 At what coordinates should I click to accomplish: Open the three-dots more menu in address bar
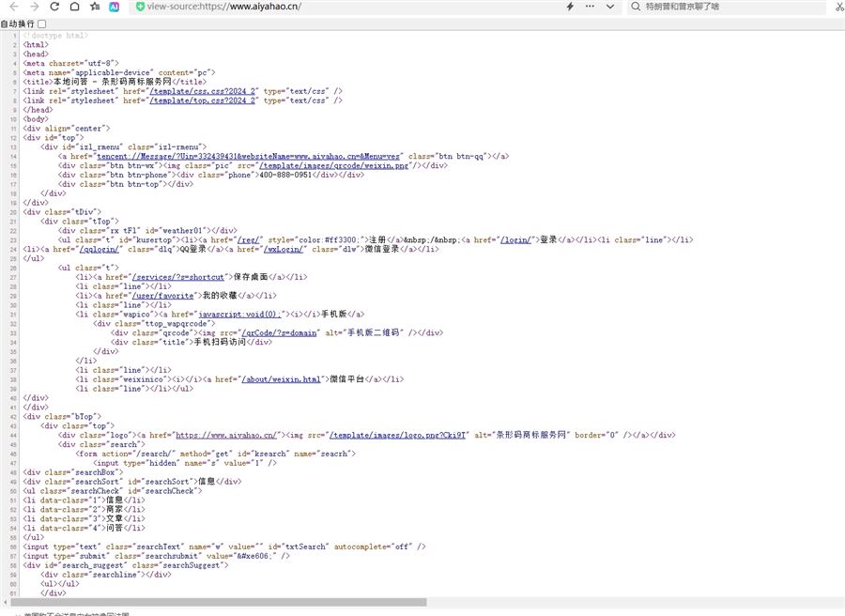click(x=590, y=7)
